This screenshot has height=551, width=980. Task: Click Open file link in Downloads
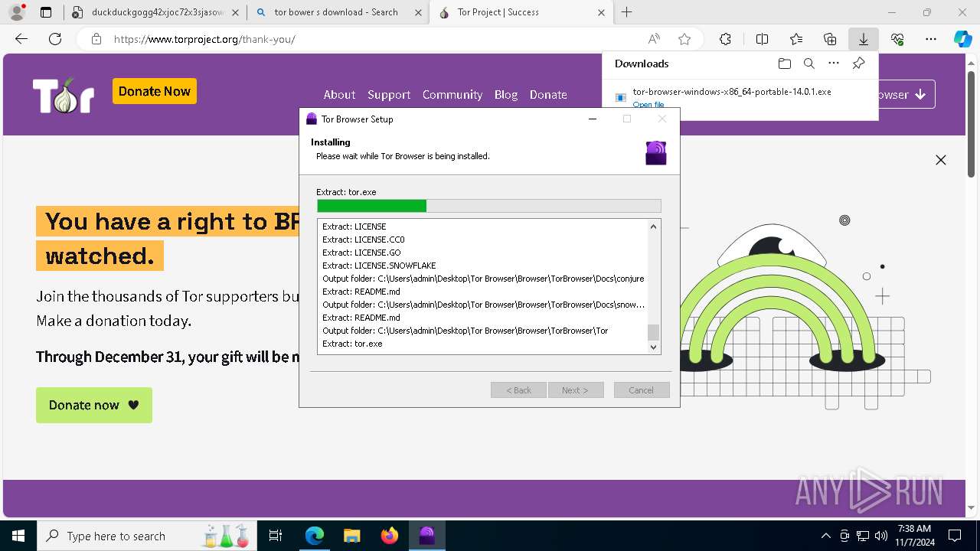(648, 105)
